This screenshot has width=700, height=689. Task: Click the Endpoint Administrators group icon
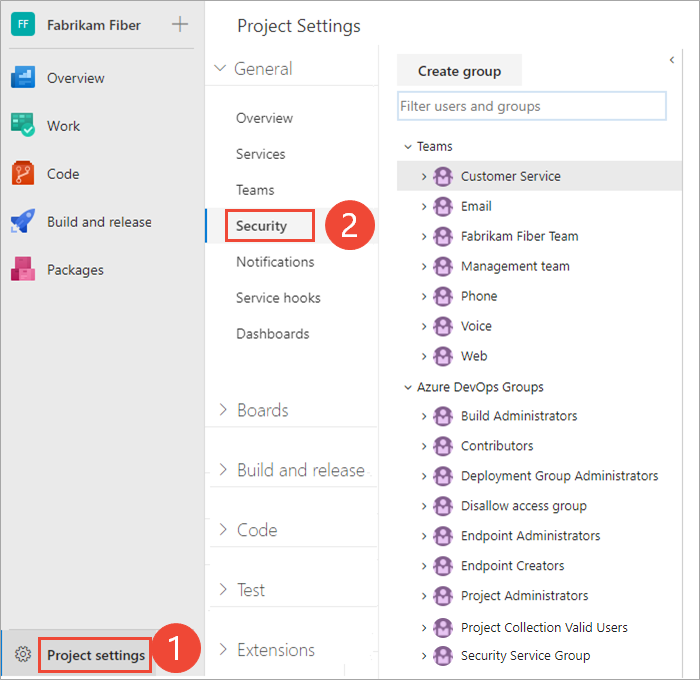point(443,535)
